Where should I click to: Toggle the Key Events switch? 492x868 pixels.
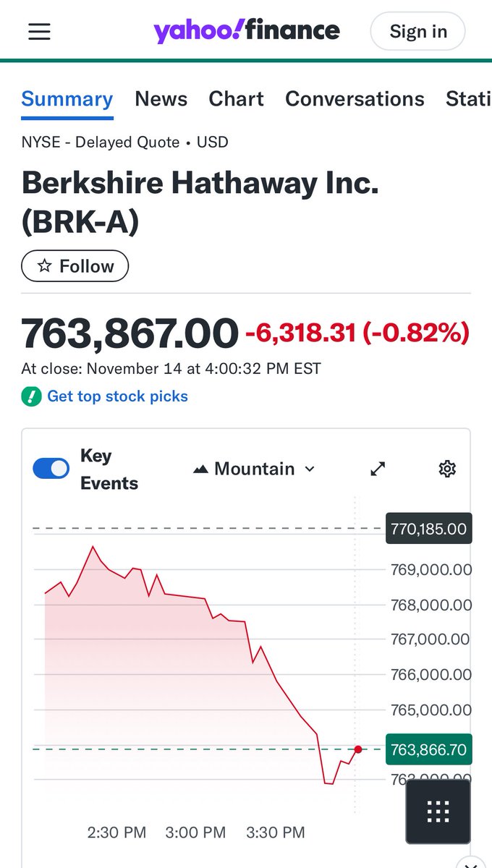pos(51,469)
